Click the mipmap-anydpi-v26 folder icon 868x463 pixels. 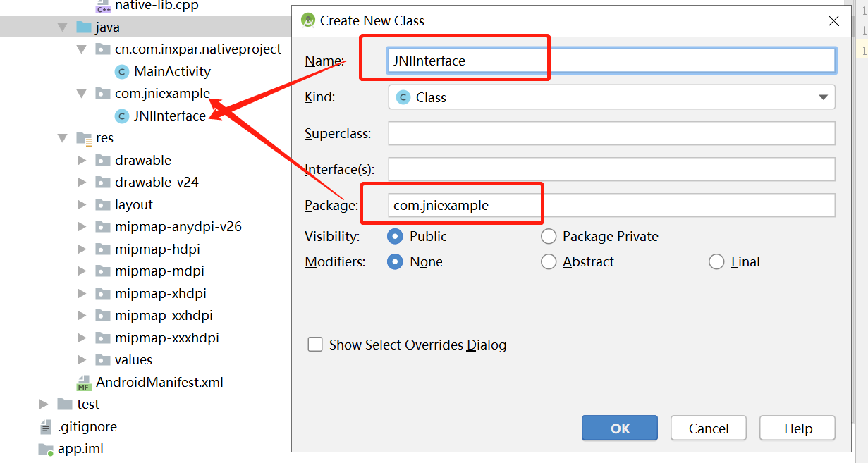(102, 226)
